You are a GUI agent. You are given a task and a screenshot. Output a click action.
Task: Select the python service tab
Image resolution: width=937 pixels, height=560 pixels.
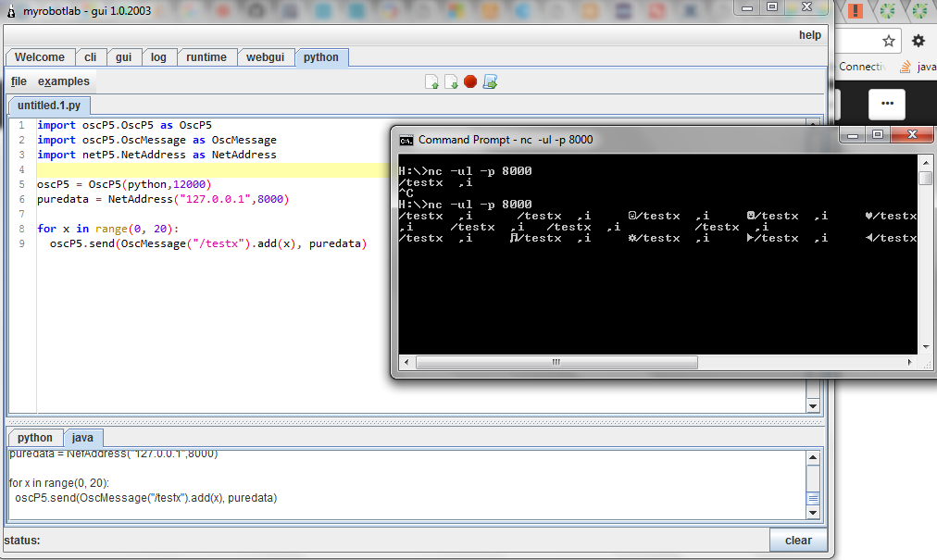321,57
